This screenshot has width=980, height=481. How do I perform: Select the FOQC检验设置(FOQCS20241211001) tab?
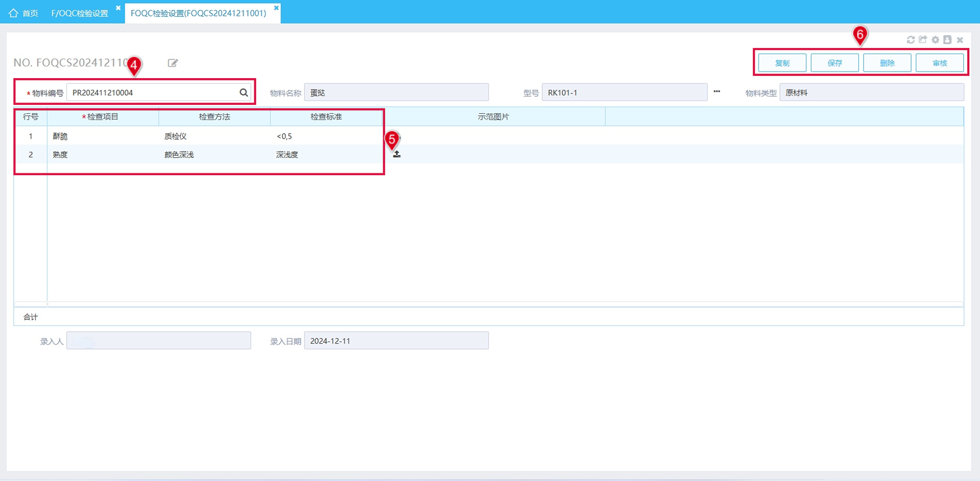198,13
